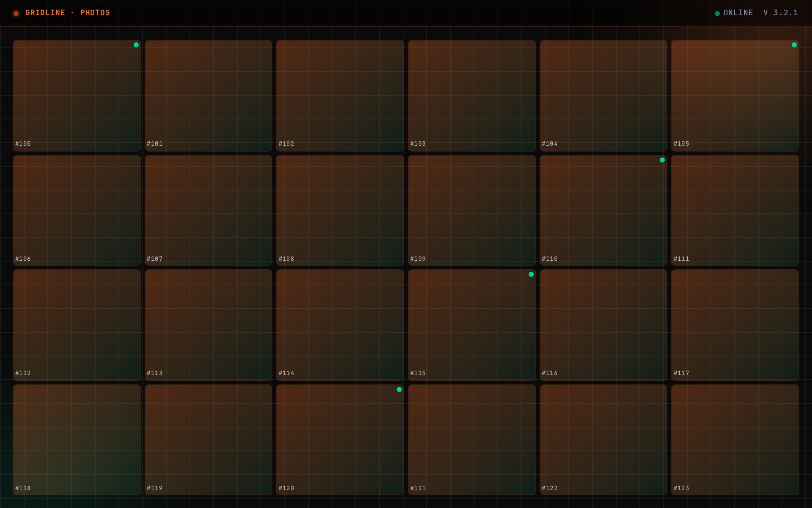Open photo thumbnail #112
Screen dimensions: 812x508
tap(77, 325)
